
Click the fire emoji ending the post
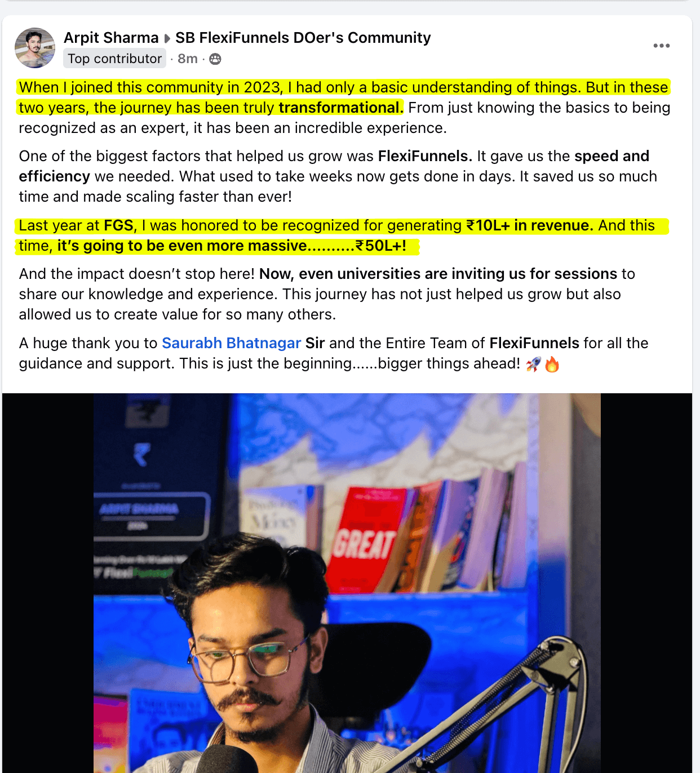[x=552, y=365]
